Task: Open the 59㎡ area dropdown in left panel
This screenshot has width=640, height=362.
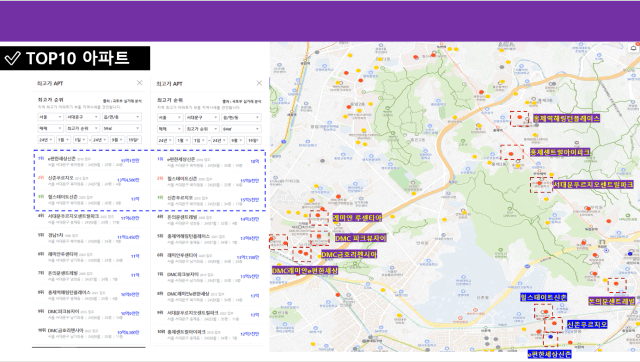Action: tap(122, 128)
